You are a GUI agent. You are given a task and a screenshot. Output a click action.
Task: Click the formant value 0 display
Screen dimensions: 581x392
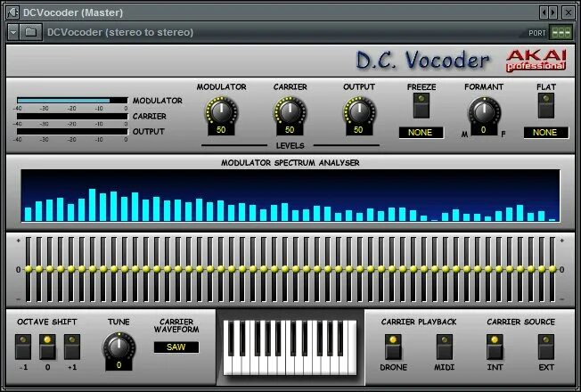[x=484, y=130]
